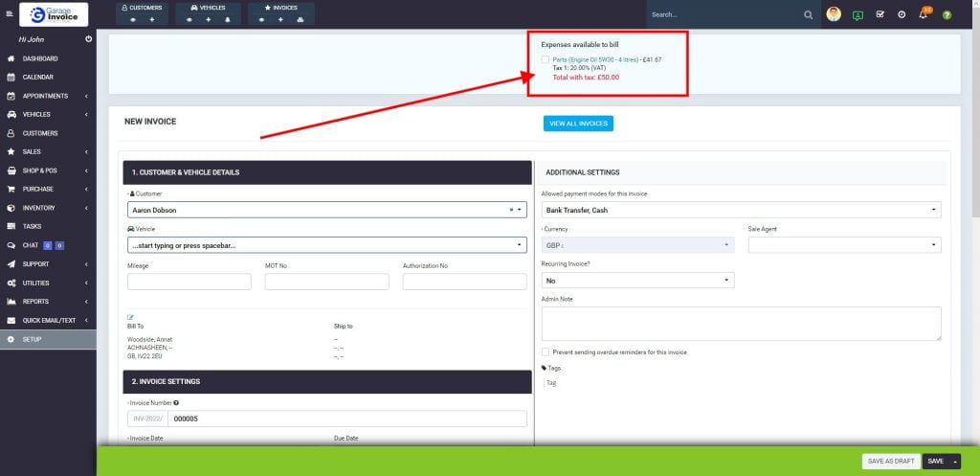Viewport: 980px width, 476px height.
Task: Expand the Reports sidebar submenu
Action: point(86,302)
